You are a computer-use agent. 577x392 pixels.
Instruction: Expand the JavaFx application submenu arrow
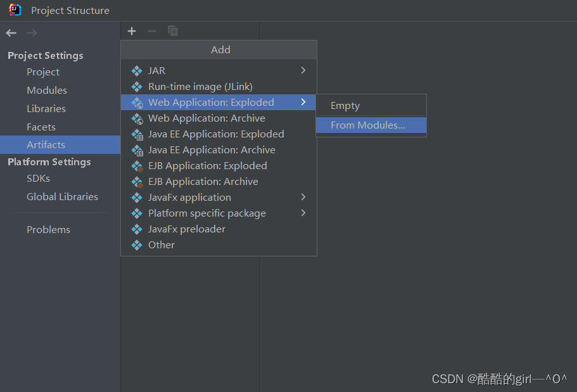click(x=303, y=197)
